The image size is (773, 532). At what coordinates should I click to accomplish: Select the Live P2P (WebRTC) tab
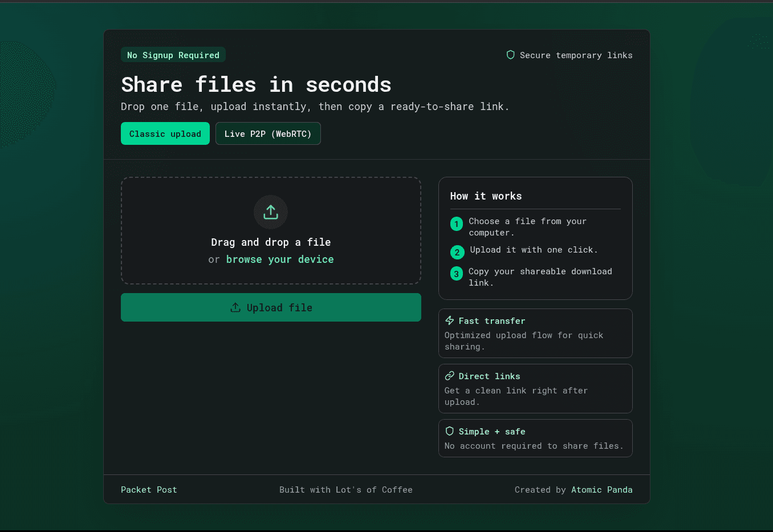tap(268, 133)
